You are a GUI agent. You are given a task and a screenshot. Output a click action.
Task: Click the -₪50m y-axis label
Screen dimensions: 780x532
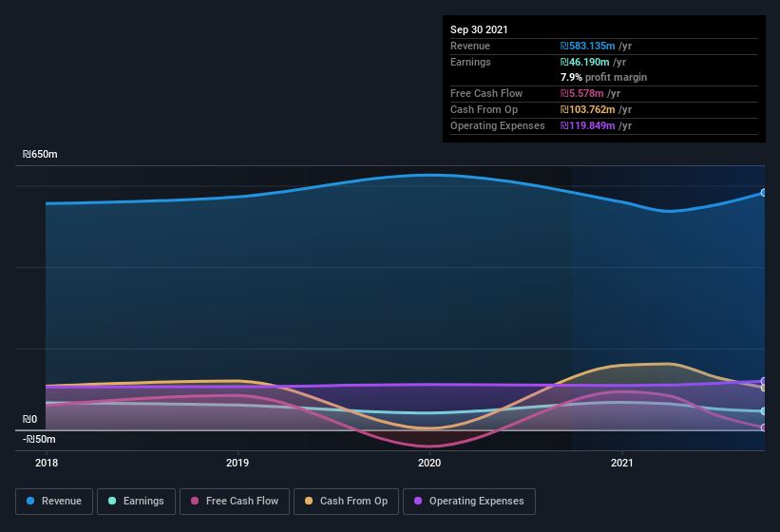[x=39, y=439]
